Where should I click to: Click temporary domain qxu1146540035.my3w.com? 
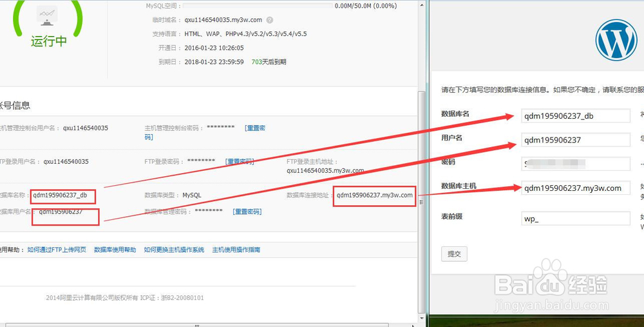[x=223, y=20]
